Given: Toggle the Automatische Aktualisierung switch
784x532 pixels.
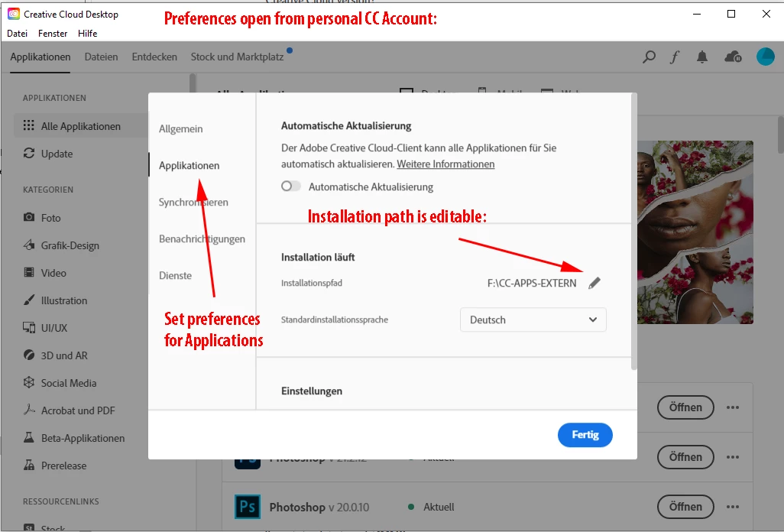Looking at the screenshot, I should pos(290,187).
